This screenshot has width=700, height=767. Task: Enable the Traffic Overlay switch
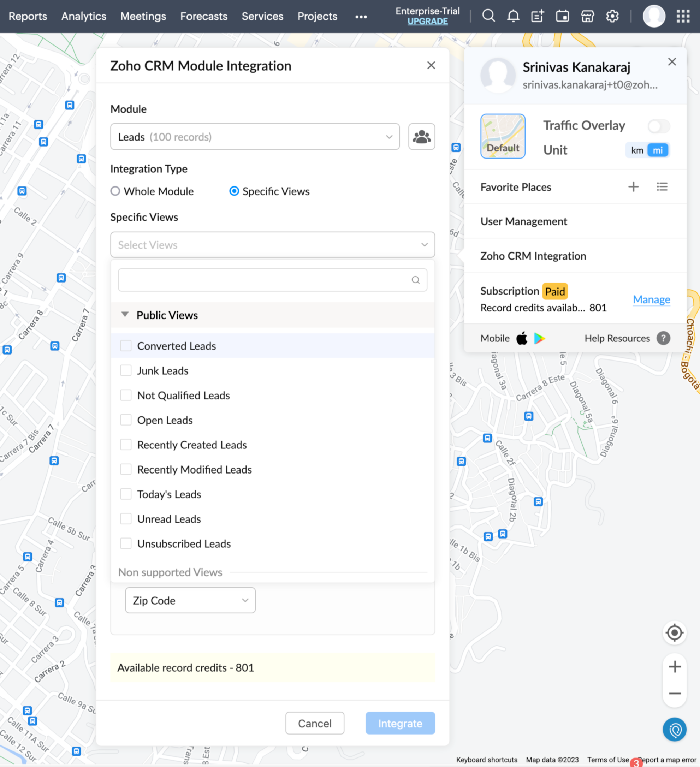659,126
